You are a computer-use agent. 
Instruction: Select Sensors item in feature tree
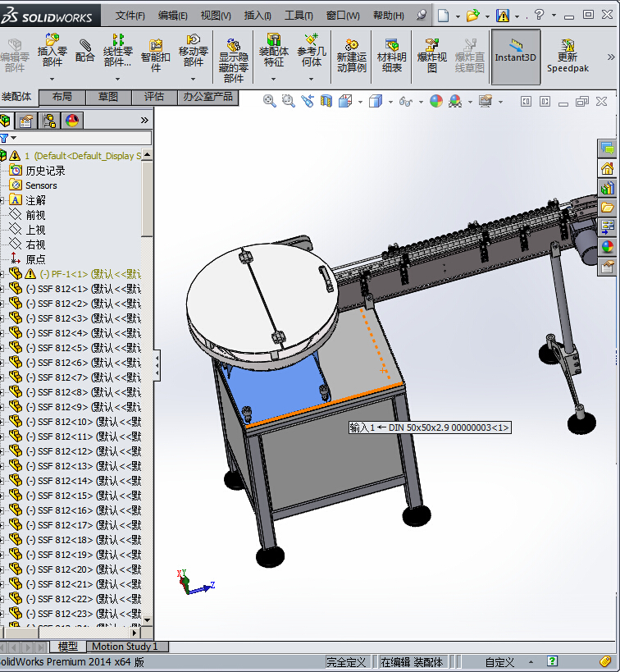[x=34, y=185]
